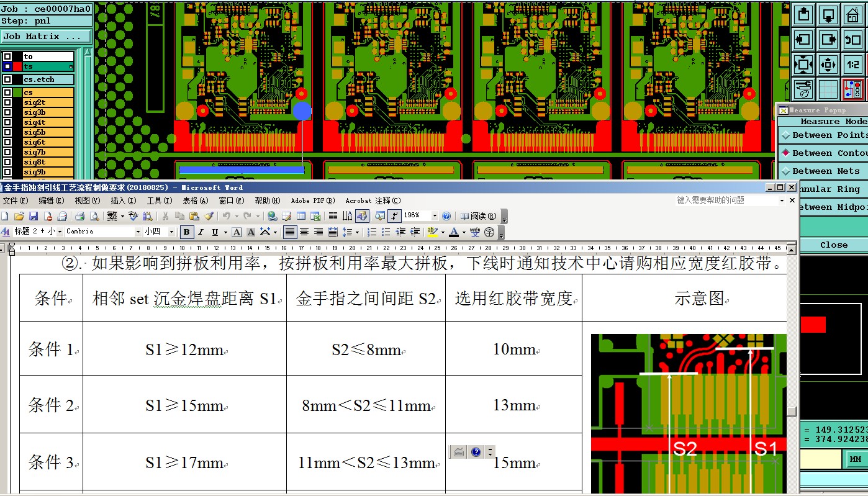
Task: Click Word's 阅读 (Read) mode button
Action: (478, 216)
